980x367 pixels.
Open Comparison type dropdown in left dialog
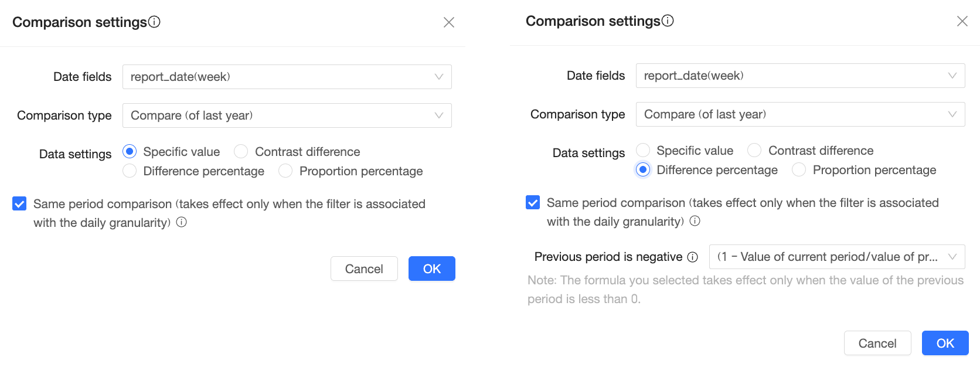pos(287,115)
